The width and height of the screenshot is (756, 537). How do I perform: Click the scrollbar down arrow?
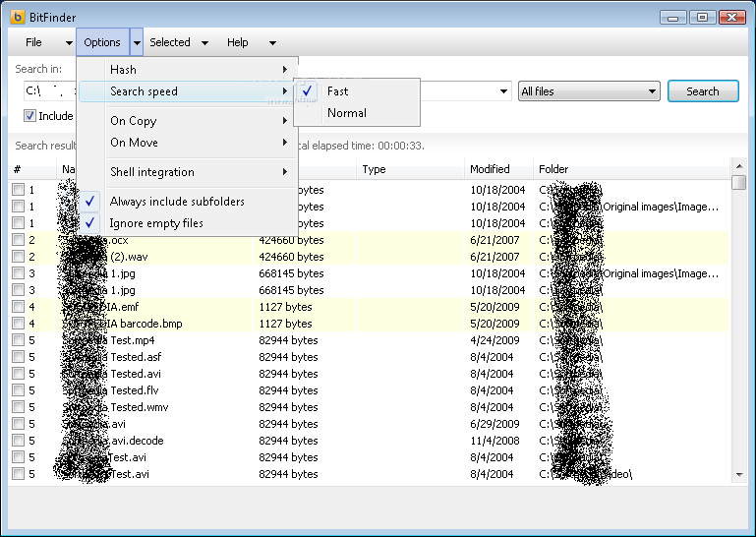(739, 475)
